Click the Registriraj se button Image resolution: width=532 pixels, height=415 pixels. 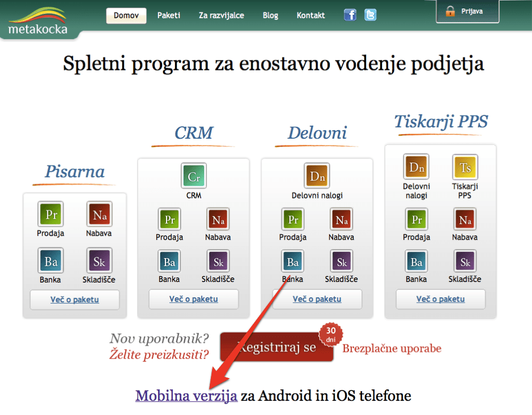coord(277,347)
